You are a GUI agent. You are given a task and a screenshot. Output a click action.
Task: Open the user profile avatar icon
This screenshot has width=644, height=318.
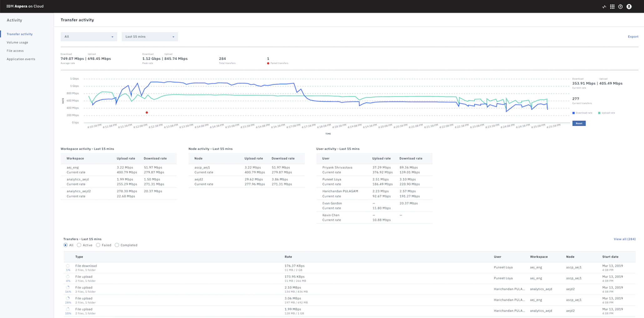[x=629, y=6]
